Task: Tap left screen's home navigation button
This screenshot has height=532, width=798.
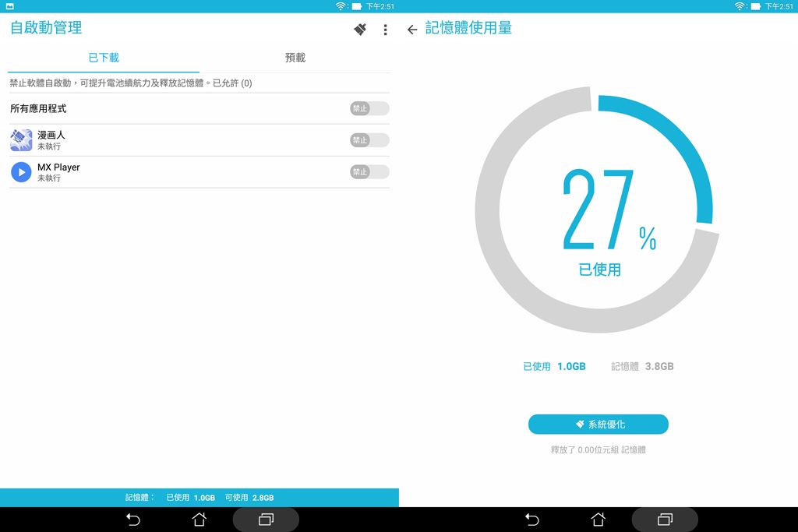Action: click(x=199, y=520)
